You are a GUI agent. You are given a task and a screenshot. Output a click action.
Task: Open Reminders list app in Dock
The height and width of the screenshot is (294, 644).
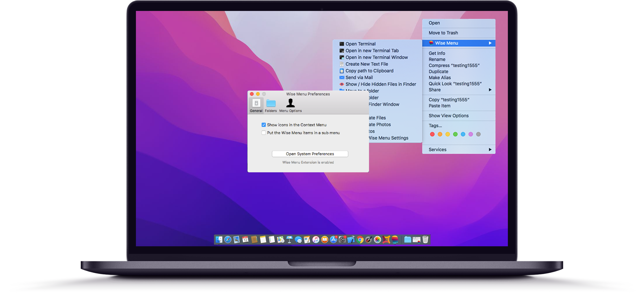pyautogui.click(x=272, y=240)
